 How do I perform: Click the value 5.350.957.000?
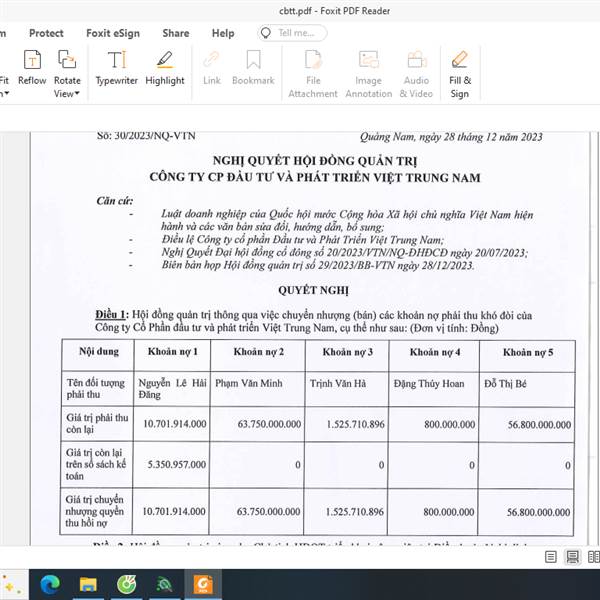click(x=177, y=465)
